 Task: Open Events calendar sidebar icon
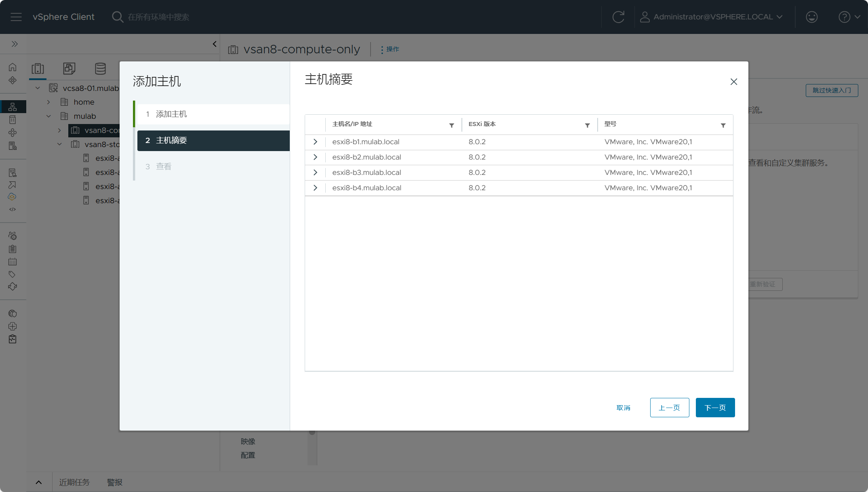point(13,262)
